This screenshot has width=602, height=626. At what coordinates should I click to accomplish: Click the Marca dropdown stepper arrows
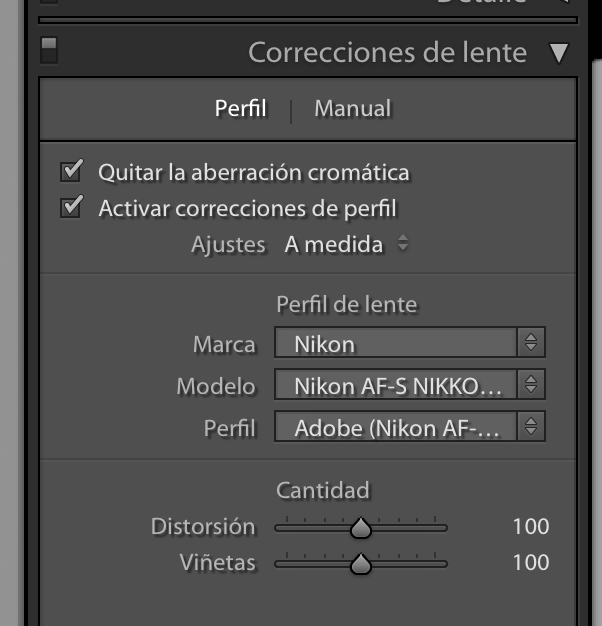click(x=531, y=343)
